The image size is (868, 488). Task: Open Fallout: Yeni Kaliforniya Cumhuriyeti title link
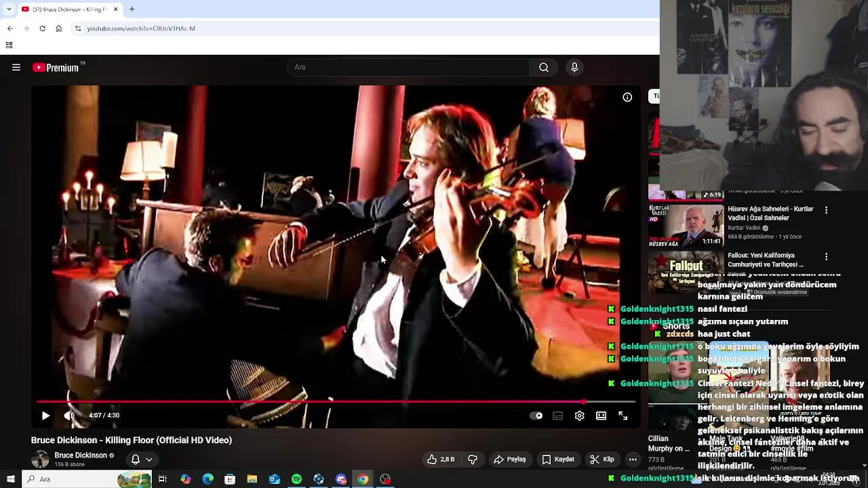pos(766,260)
